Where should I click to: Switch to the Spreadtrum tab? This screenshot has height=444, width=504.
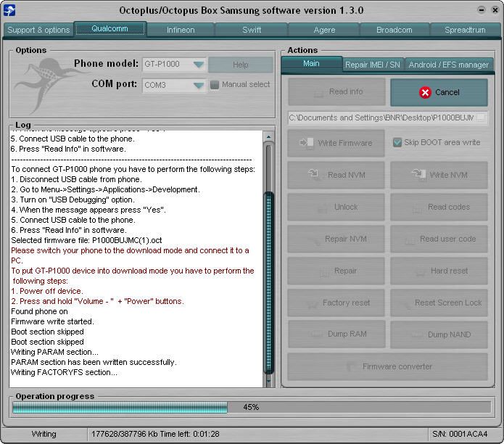pyautogui.click(x=465, y=30)
